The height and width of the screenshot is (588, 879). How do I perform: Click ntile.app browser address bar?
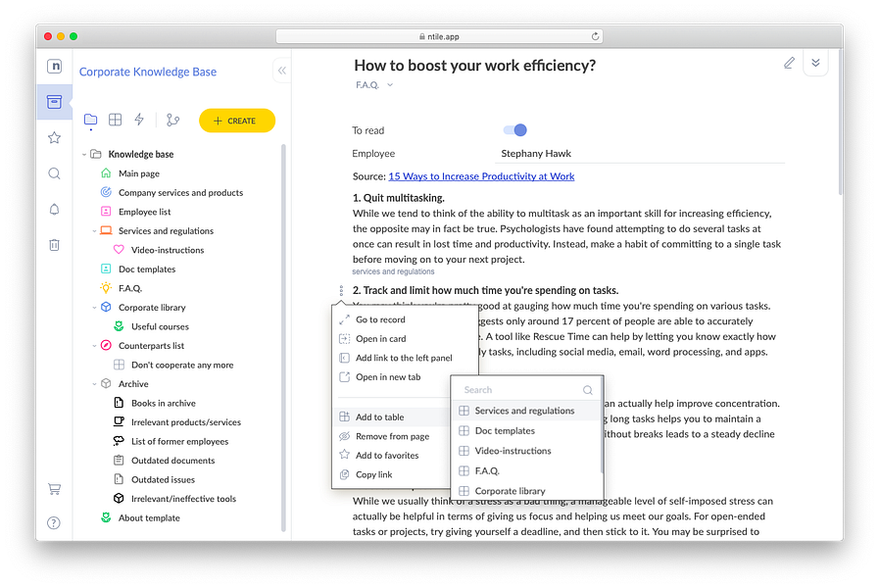[439, 36]
